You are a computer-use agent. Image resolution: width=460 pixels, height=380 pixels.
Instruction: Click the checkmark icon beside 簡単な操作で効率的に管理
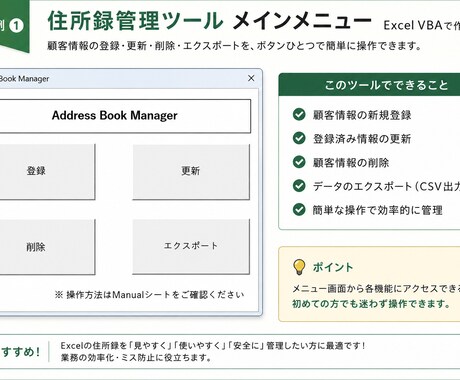[299, 210]
